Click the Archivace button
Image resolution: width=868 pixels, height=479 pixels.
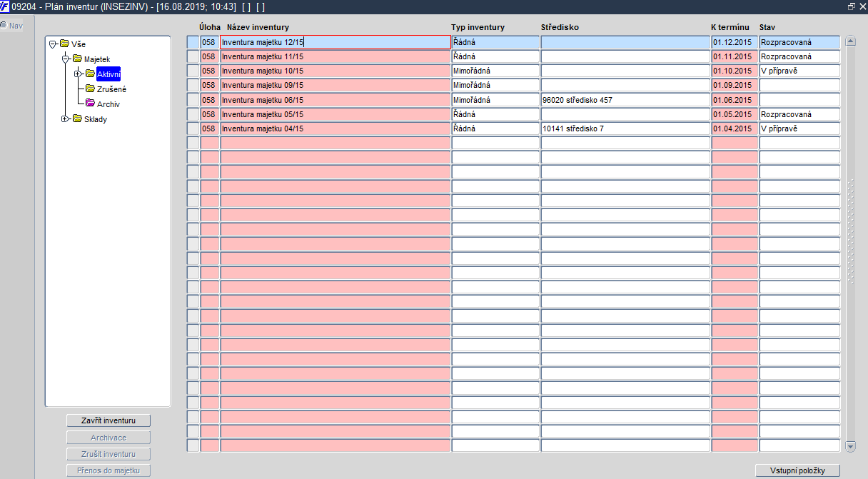[108, 438]
